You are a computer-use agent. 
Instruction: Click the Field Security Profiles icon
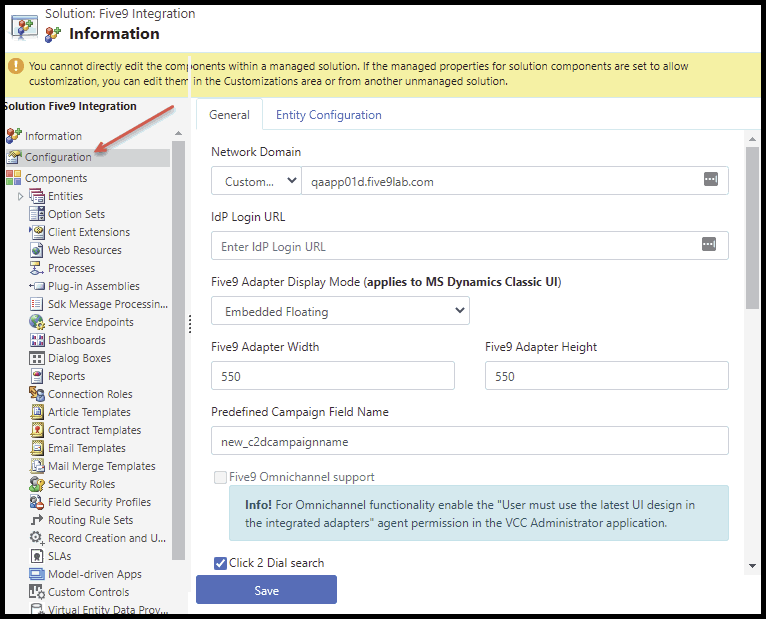pyautogui.click(x=37, y=502)
